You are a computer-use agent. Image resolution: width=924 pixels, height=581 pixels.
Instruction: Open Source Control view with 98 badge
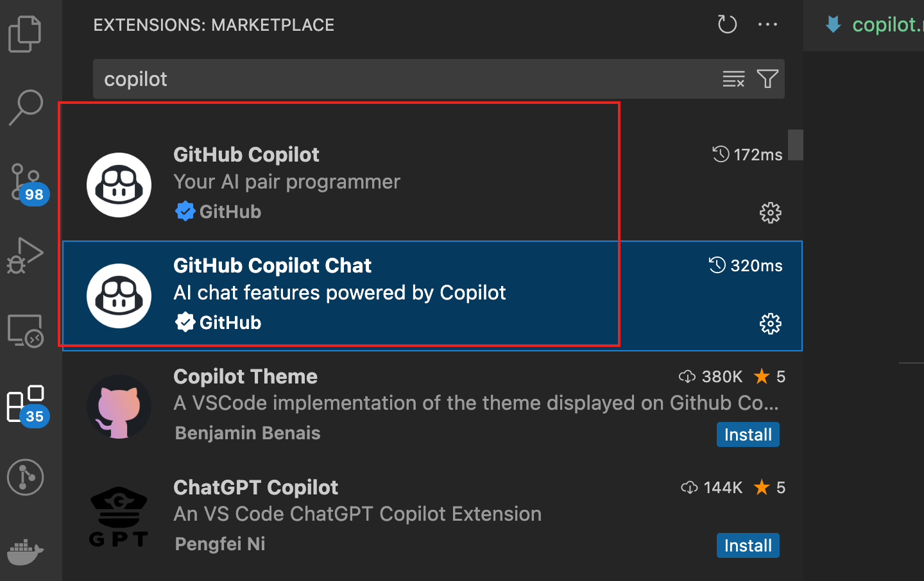click(x=26, y=183)
